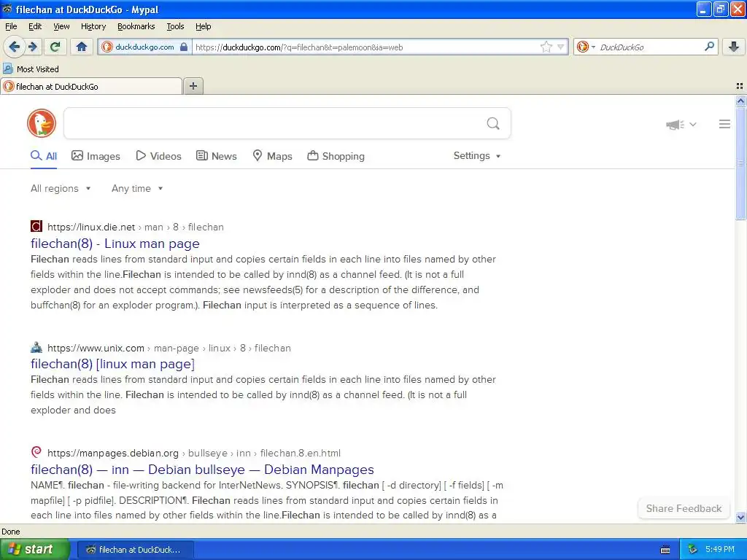Reload the current page
The width and height of the screenshot is (747, 560).
tap(55, 47)
